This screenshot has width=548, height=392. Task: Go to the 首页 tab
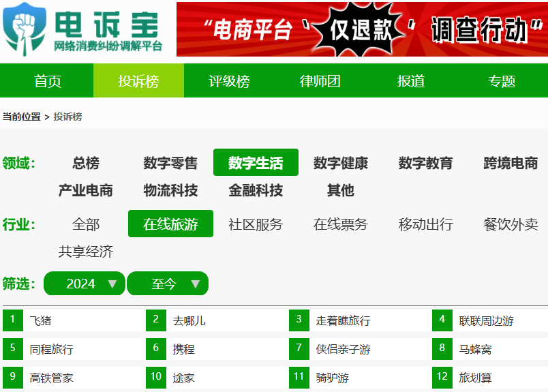point(48,82)
